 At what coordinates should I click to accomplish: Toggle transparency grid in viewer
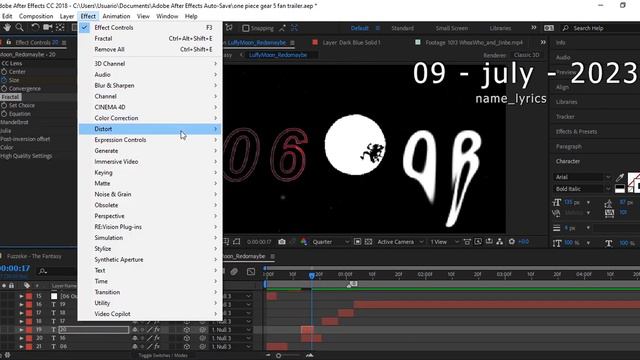(368, 242)
